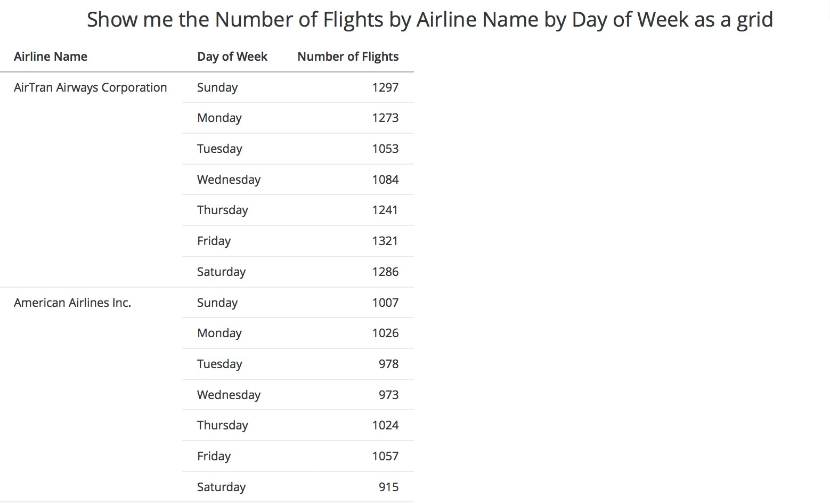This screenshot has height=504, width=830.
Task: Select the 1273 flights cell
Action: point(385,118)
